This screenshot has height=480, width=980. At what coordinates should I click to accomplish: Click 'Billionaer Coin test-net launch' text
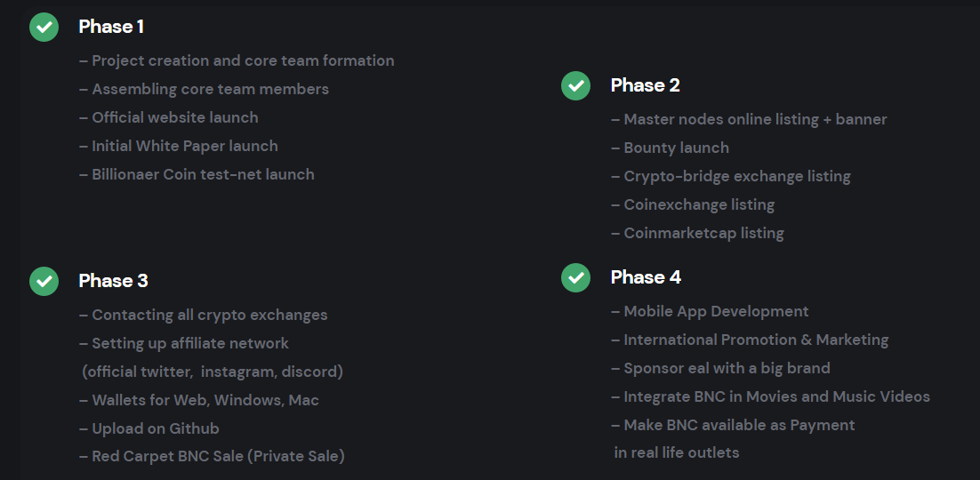click(x=197, y=174)
